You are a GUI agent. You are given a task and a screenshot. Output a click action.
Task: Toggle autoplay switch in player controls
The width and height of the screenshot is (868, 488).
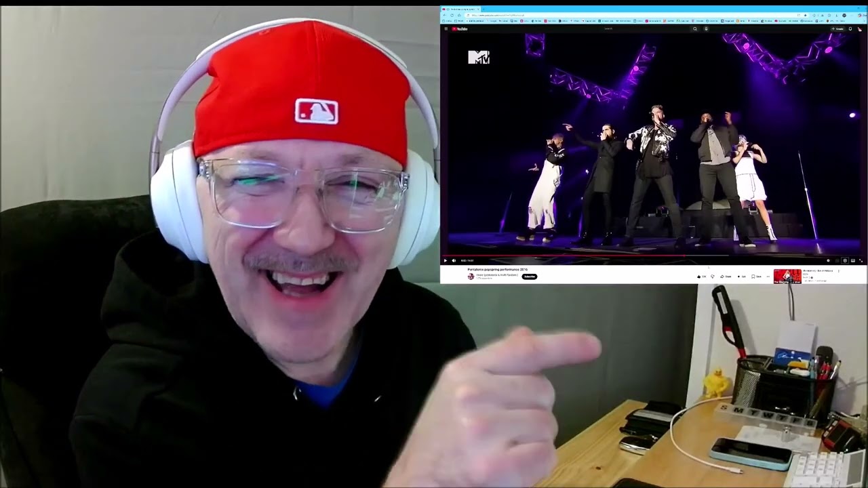coord(828,260)
